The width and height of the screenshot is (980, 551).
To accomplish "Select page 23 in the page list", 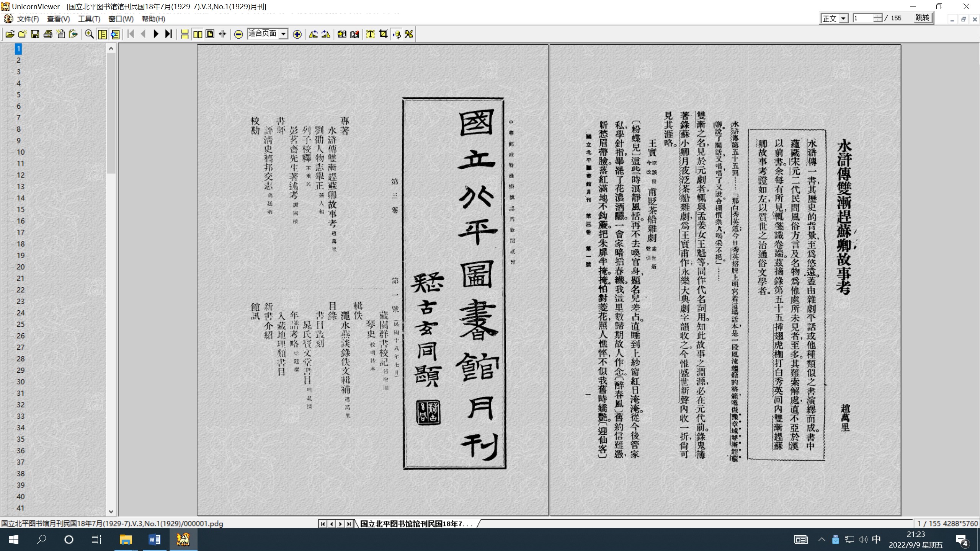I will [x=20, y=301].
